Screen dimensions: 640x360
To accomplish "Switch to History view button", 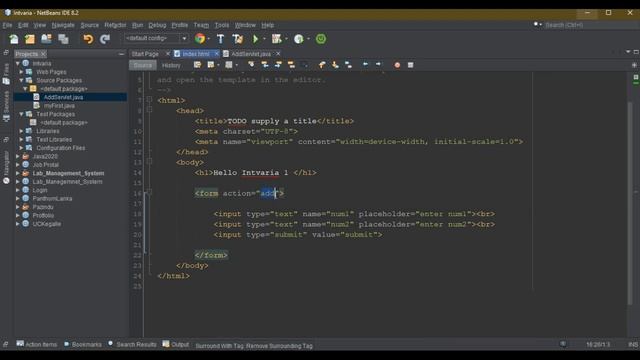I will [171, 65].
